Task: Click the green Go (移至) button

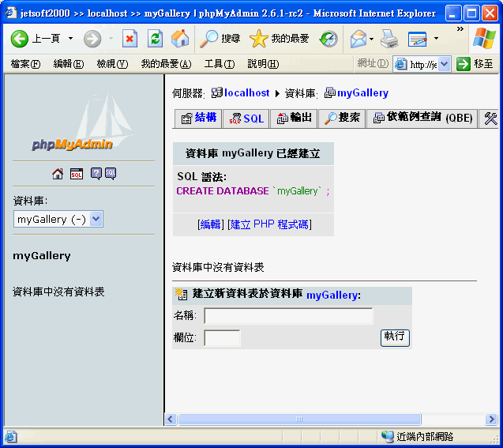Action: tap(475, 64)
